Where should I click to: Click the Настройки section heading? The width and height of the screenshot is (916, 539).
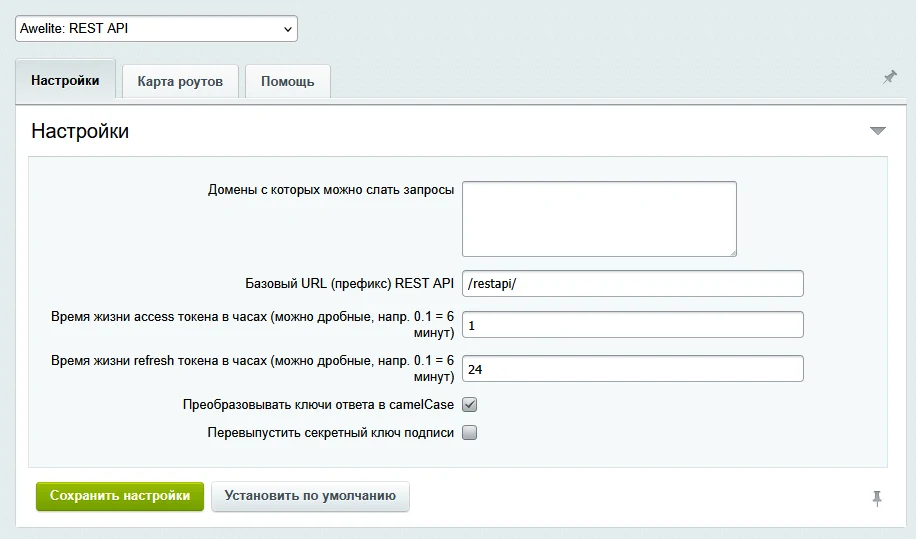point(80,131)
